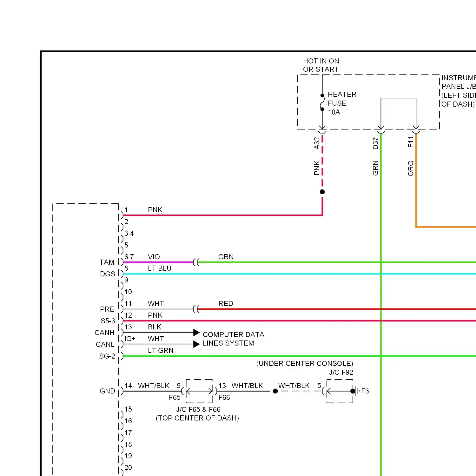Select the '(TOP CENTER OF DASH)' note

coord(197,418)
